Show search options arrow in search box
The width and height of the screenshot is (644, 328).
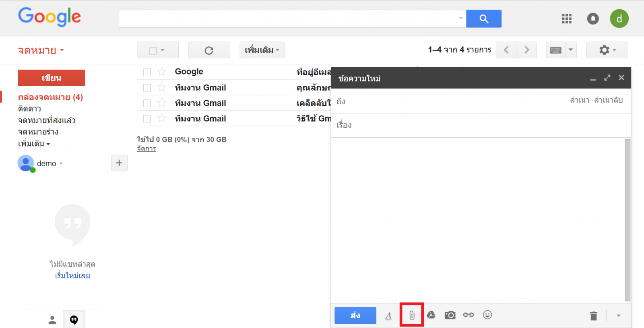[461, 19]
